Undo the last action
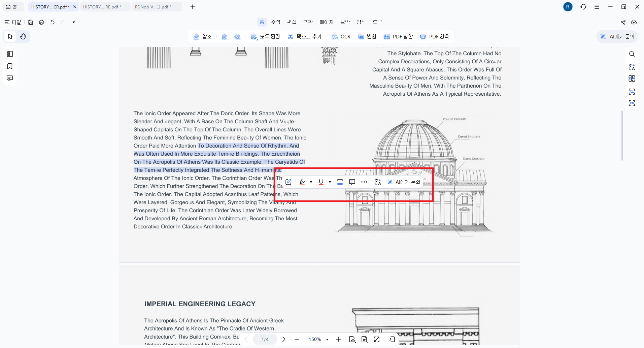The image size is (644, 348). coord(52,22)
